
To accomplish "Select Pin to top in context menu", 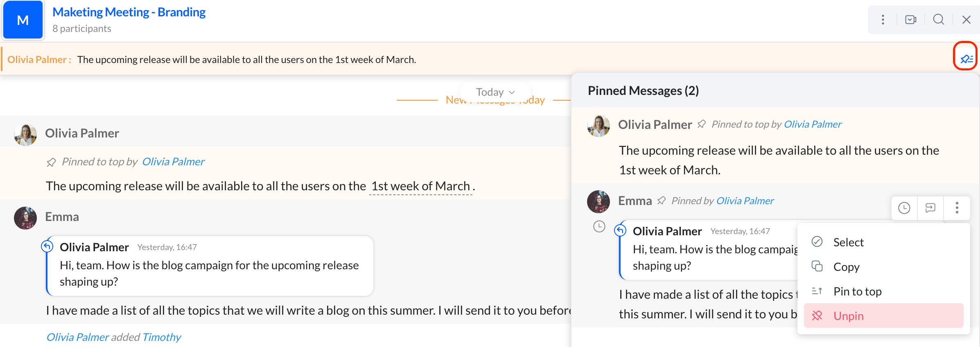I will click(x=857, y=291).
